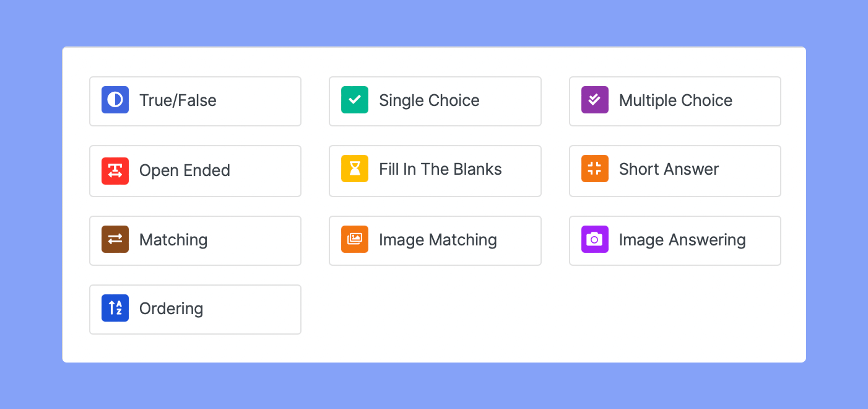Viewport: 868px width, 409px height.
Task: Pick the Multiple Choice question type
Action: point(675,101)
